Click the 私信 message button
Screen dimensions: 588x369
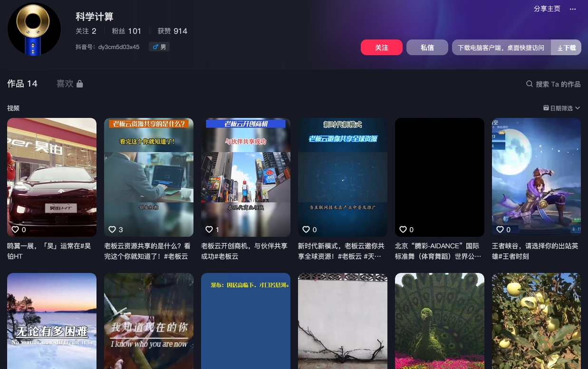[427, 48]
